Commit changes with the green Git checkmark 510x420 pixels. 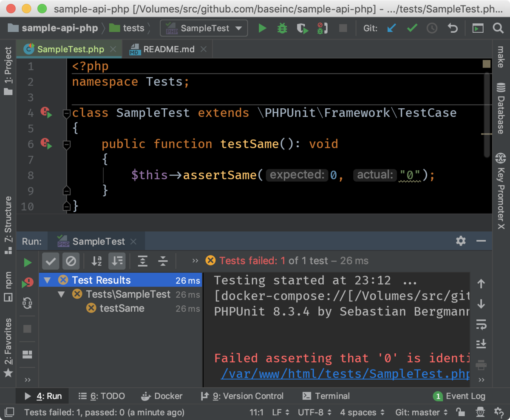point(412,28)
